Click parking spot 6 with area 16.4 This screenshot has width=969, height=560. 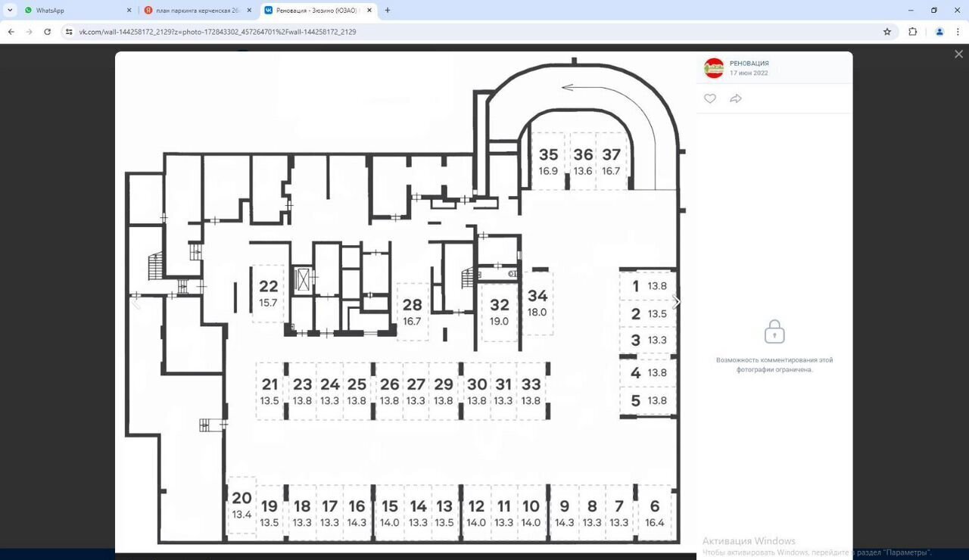click(655, 513)
